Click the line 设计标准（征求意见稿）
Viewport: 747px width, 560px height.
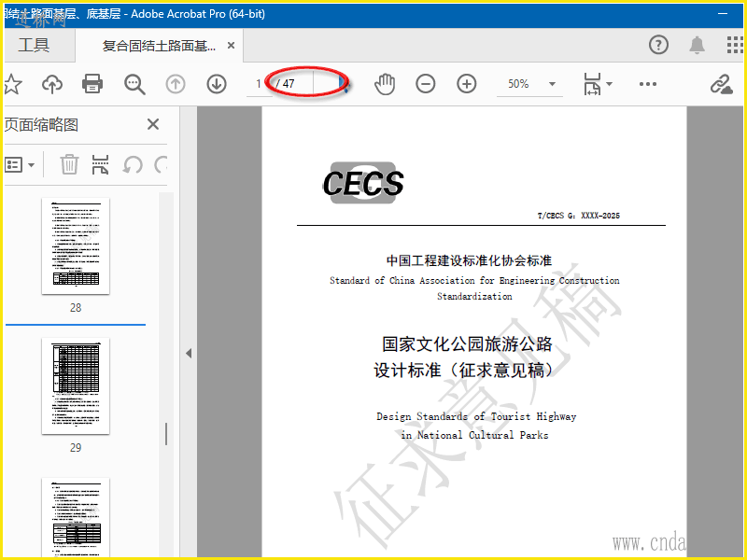465,370
